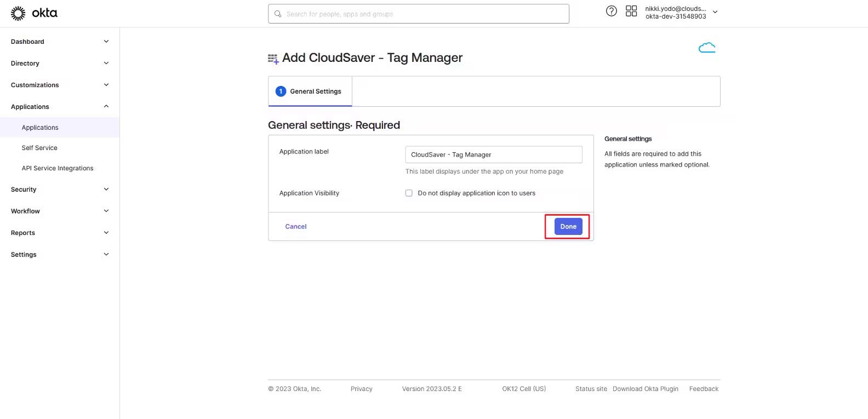Enable 'Do not display application icon' checkbox
This screenshot has width=868, height=419.
(409, 193)
